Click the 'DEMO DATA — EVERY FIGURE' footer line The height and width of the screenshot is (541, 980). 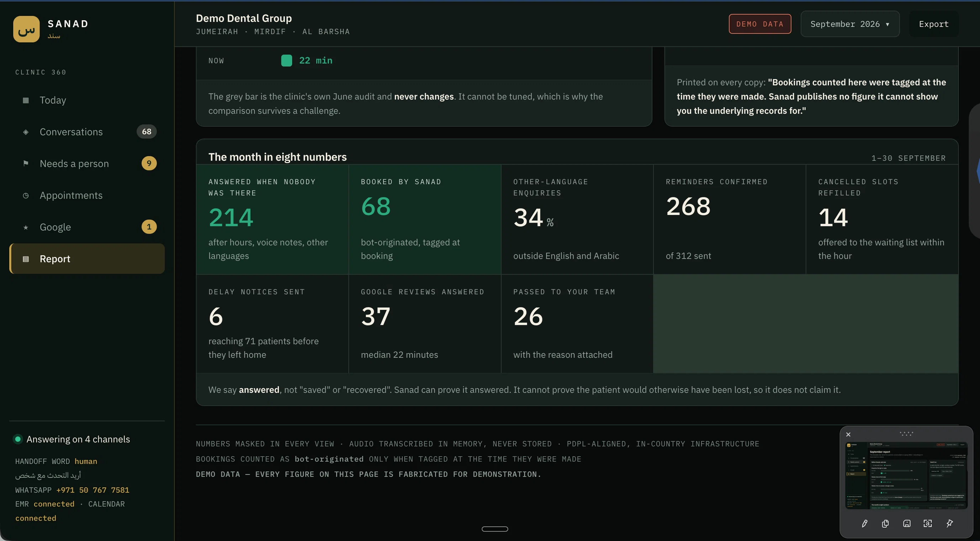pos(368,475)
